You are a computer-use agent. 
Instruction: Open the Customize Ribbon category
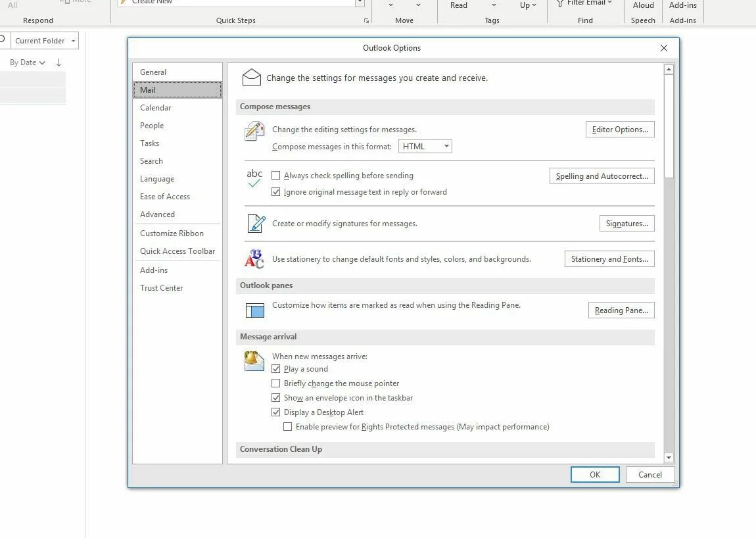click(177, 233)
